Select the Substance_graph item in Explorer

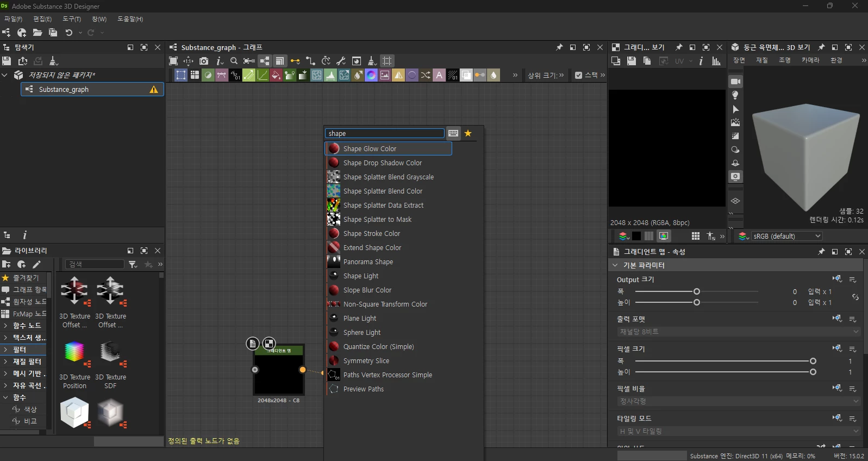coord(92,89)
